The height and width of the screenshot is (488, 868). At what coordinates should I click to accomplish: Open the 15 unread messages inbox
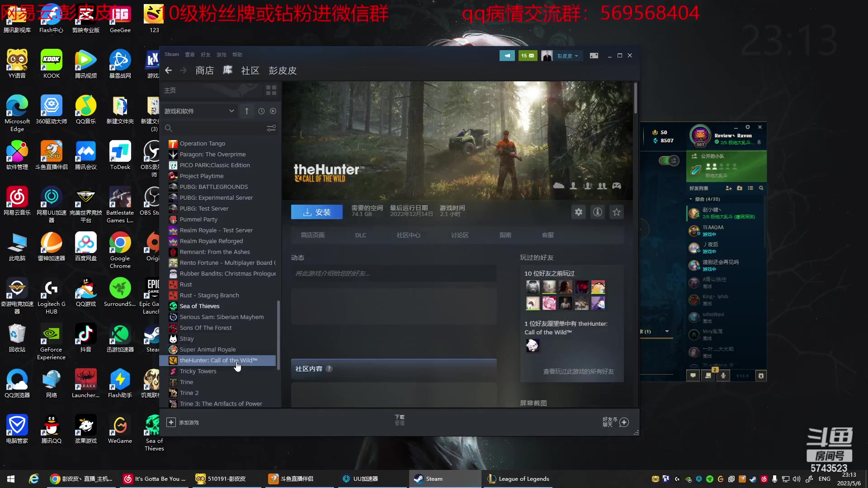[x=528, y=56]
